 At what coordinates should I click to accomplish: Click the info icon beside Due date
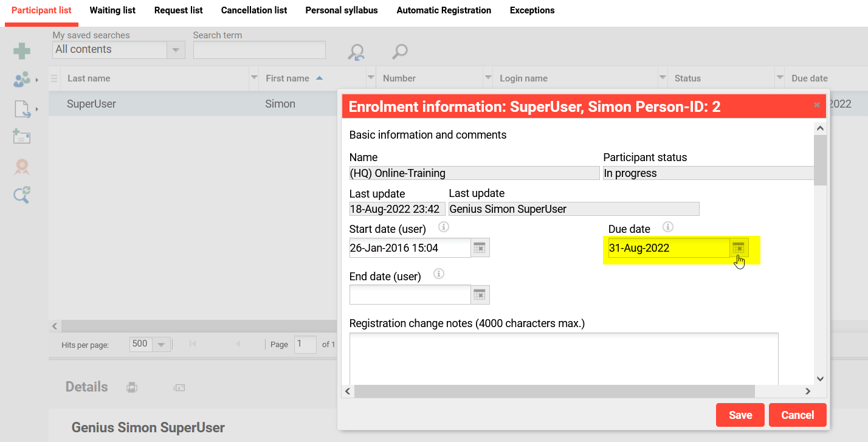tap(667, 227)
